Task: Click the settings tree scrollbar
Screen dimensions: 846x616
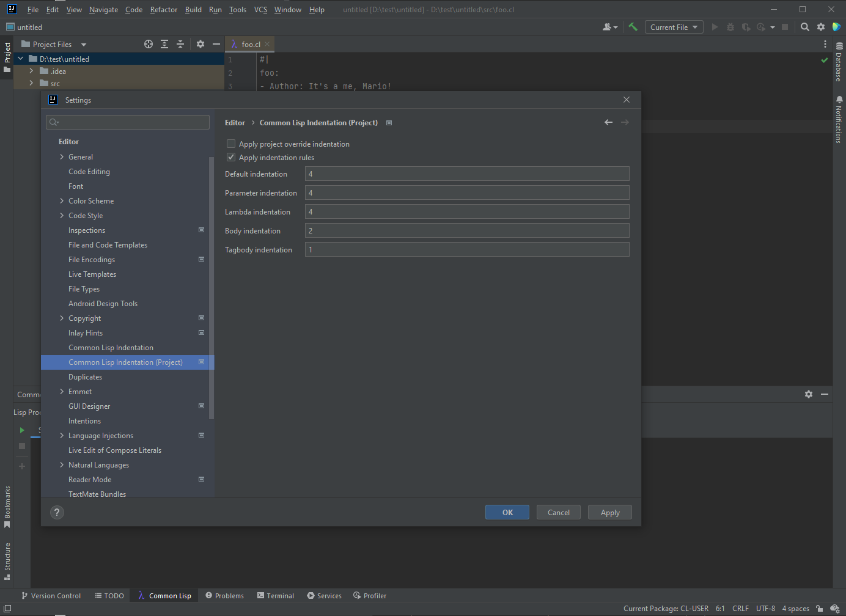Action: [x=211, y=287]
